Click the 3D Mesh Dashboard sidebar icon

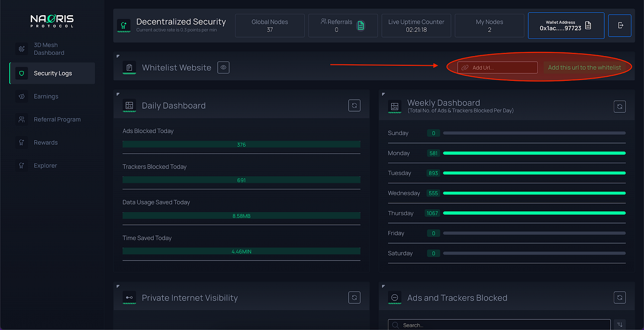coord(22,49)
